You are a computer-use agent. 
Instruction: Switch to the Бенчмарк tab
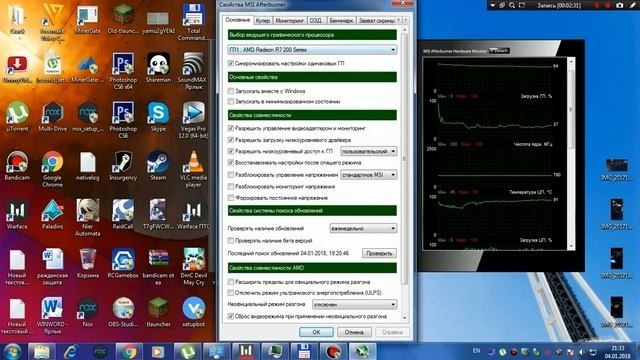(x=341, y=20)
